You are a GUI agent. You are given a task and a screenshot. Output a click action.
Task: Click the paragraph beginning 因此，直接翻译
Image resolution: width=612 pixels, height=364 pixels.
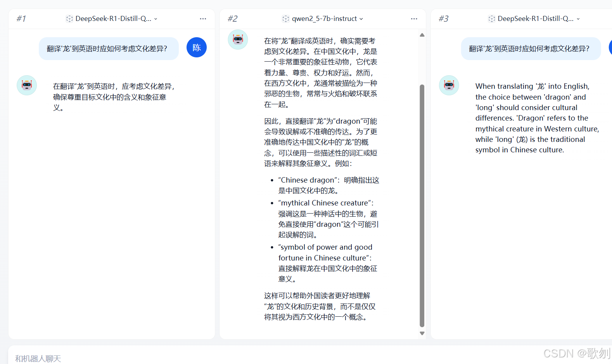(321, 142)
